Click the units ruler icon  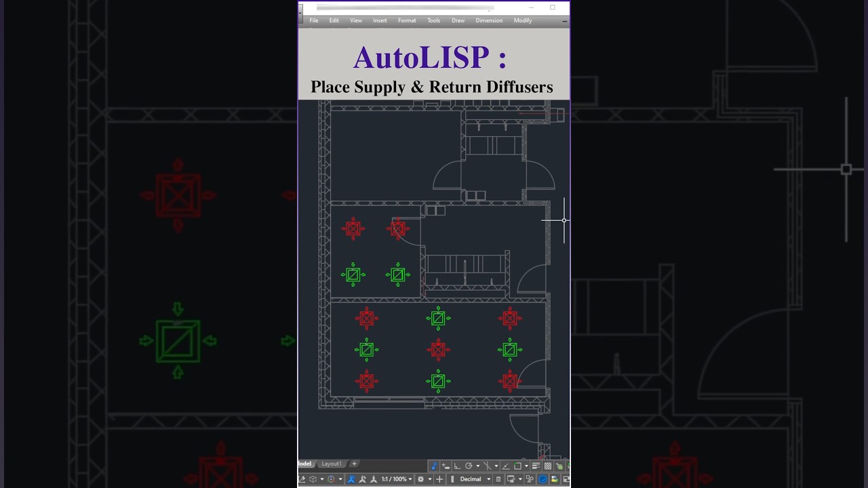tap(452, 479)
